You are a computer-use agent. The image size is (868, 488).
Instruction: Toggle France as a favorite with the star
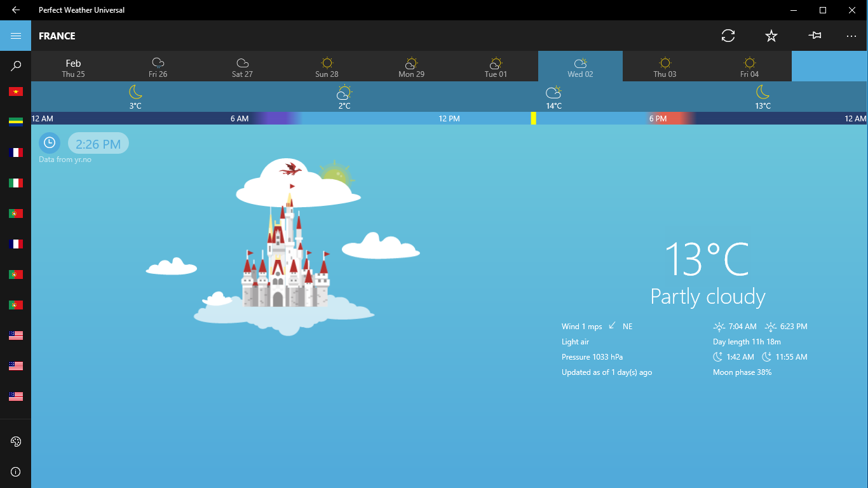pos(771,36)
